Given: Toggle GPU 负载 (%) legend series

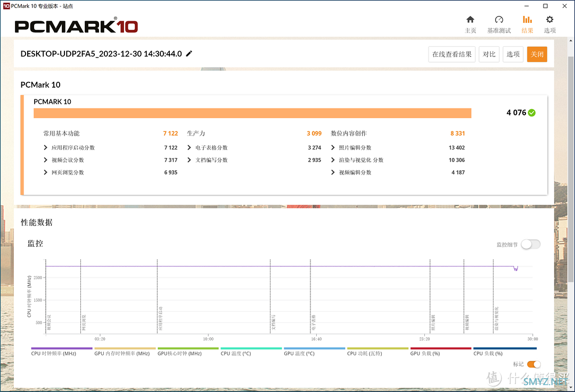Looking at the screenshot, I should point(441,352).
